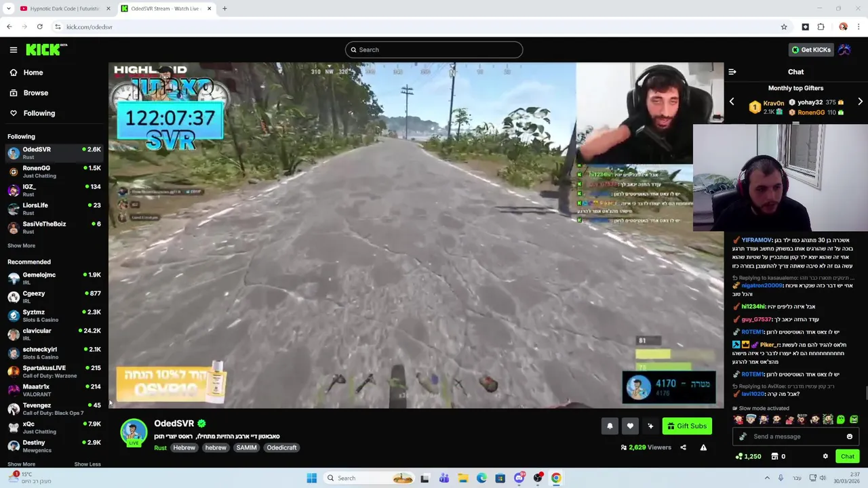Expand Following list with Show more
Screen dimensions: 868x488
click(x=21, y=245)
